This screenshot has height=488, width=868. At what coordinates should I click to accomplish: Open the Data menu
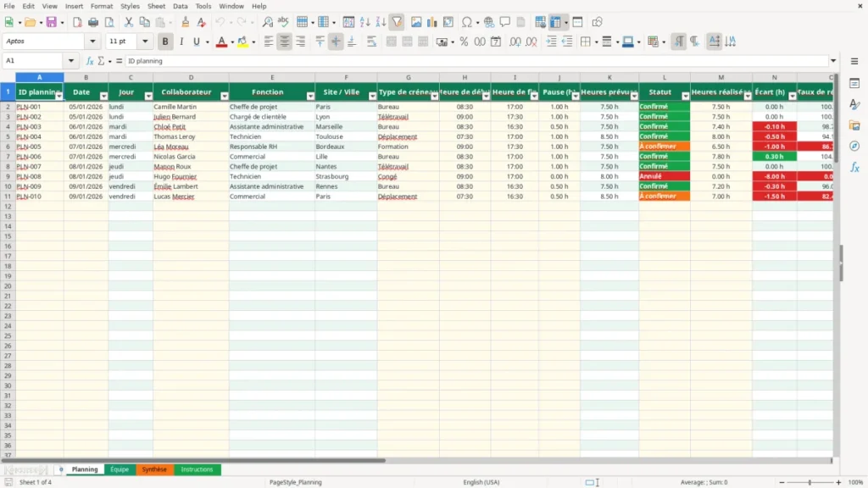point(180,6)
